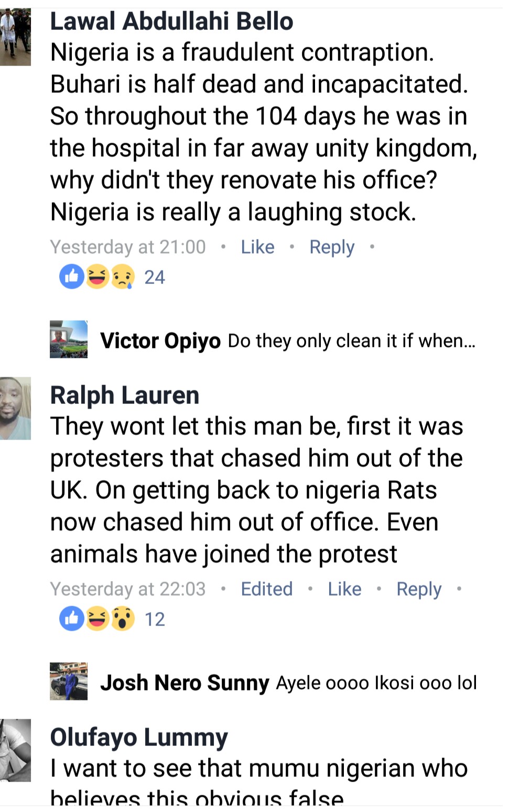The height and width of the screenshot is (812, 509).
Task: Like Ralph Lauren's comment
Action: [344, 589]
